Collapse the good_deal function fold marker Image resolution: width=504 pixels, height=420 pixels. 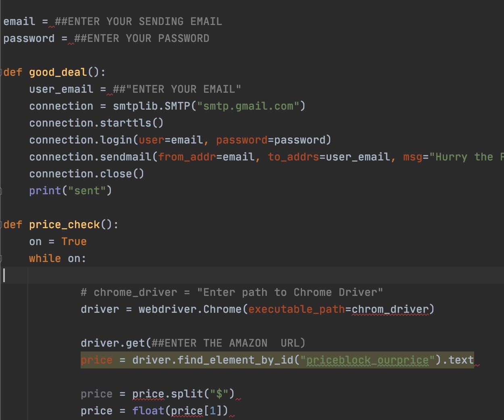[x=1, y=72]
